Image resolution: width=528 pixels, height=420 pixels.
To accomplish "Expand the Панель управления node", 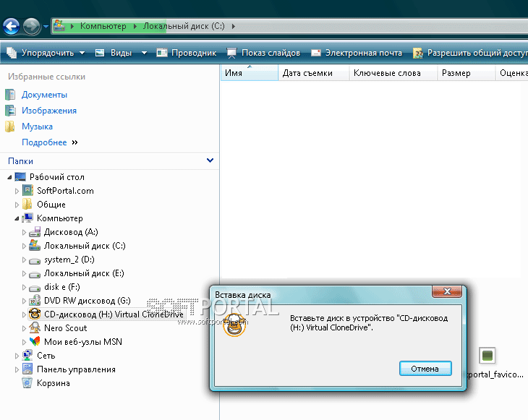I will click(x=17, y=370).
